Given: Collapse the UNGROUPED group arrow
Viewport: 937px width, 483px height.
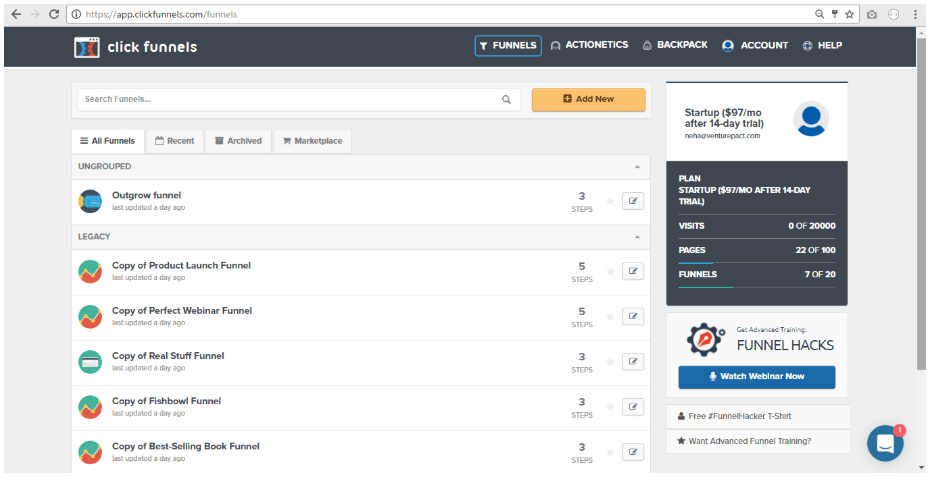Looking at the screenshot, I should [637, 167].
